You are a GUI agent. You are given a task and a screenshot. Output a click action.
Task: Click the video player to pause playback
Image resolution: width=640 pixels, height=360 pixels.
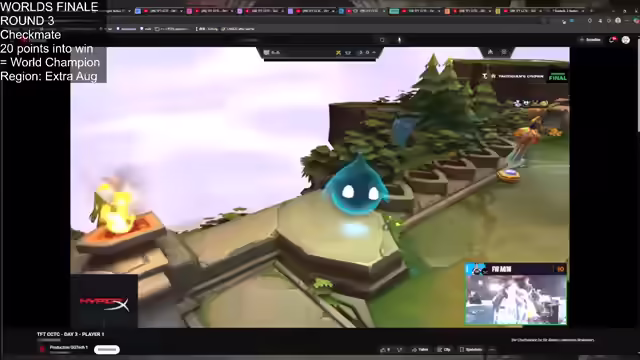click(320, 187)
